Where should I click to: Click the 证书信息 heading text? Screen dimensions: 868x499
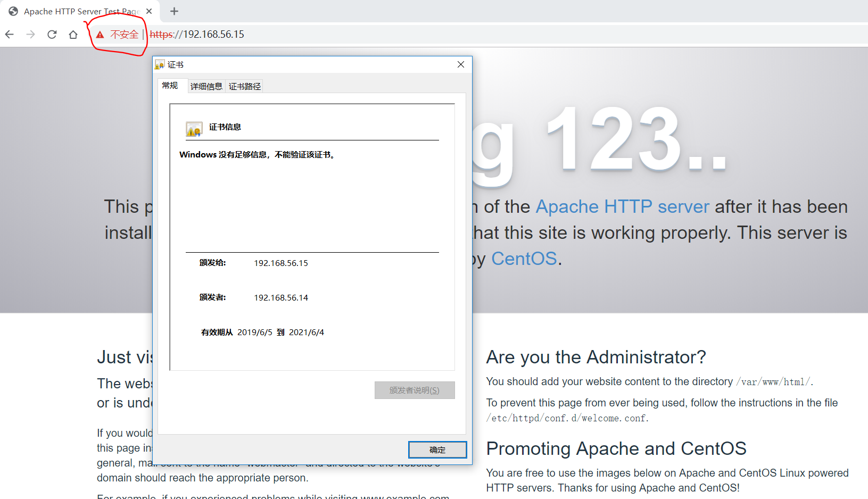click(x=225, y=127)
